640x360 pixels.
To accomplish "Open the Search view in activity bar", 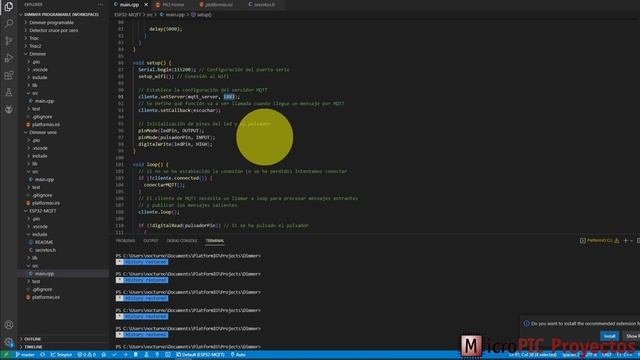I will [9, 23].
